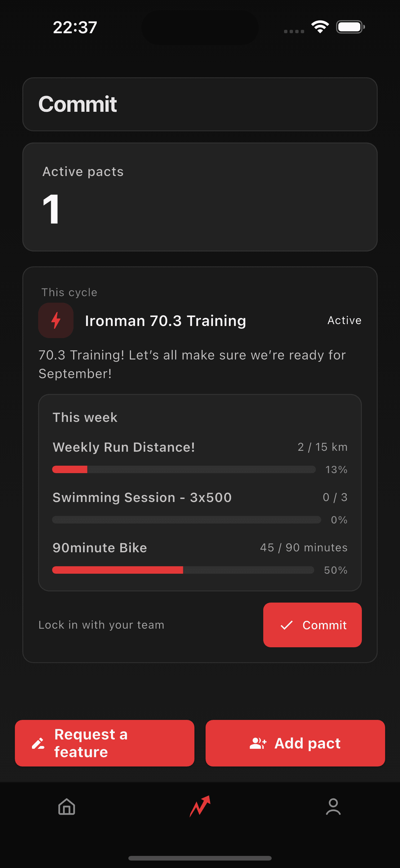
Task: Tap the Wi-Fi icon in the status bar
Action: tap(320, 27)
